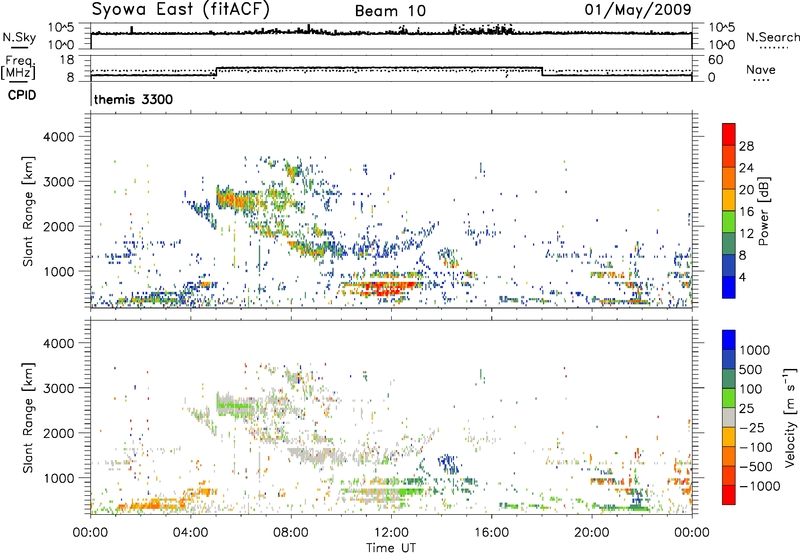Click the '28' label on Power color bar

click(x=746, y=146)
